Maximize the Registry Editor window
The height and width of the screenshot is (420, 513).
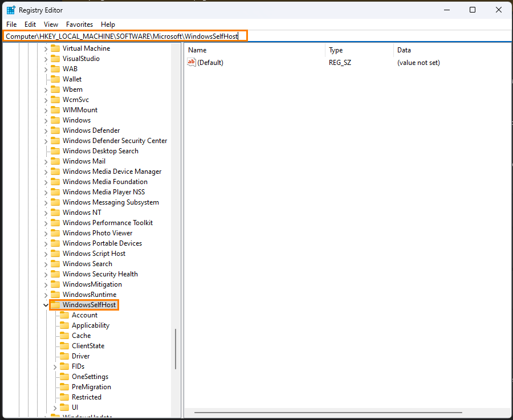(473, 10)
